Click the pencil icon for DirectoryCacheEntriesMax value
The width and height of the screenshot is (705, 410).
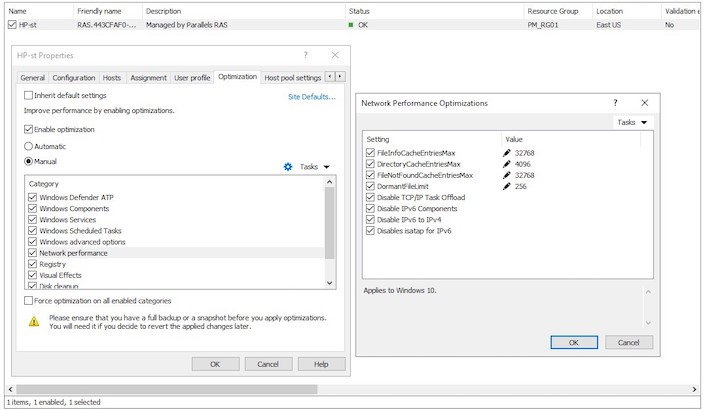pos(508,164)
